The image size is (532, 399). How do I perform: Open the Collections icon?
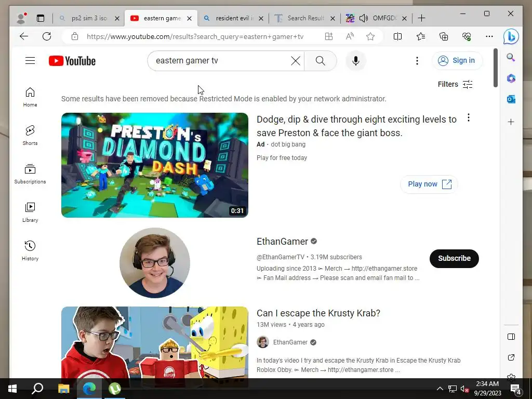pos(444,37)
